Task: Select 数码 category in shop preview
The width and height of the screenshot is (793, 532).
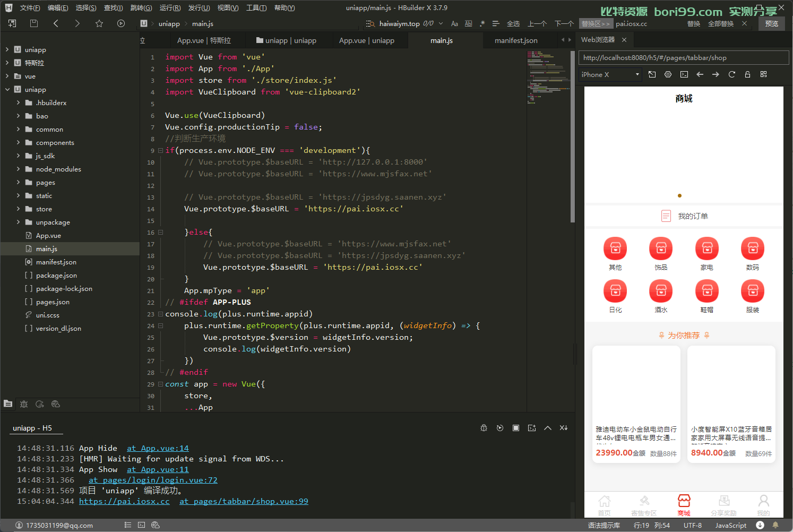Action: coord(753,254)
